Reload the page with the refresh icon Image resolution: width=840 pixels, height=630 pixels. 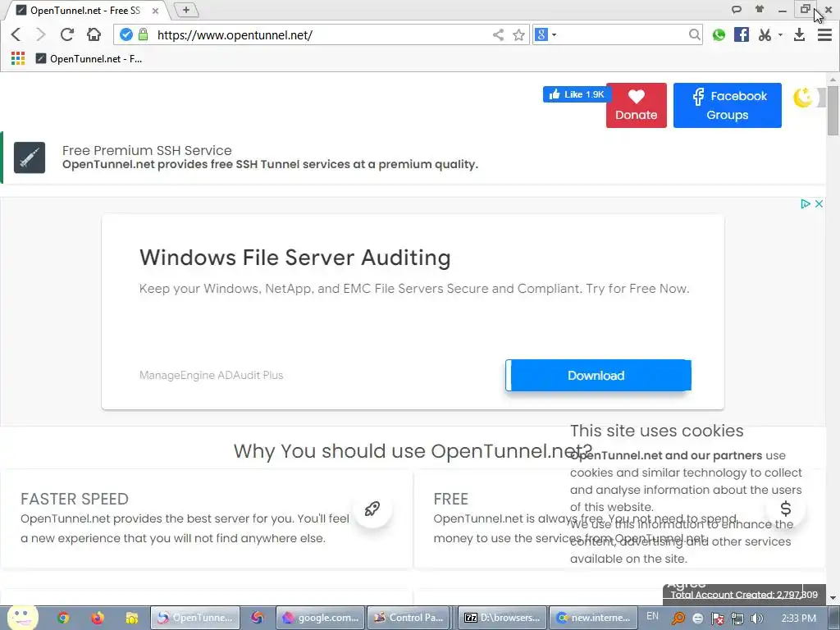pyautogui.click(x=67, y=34)
